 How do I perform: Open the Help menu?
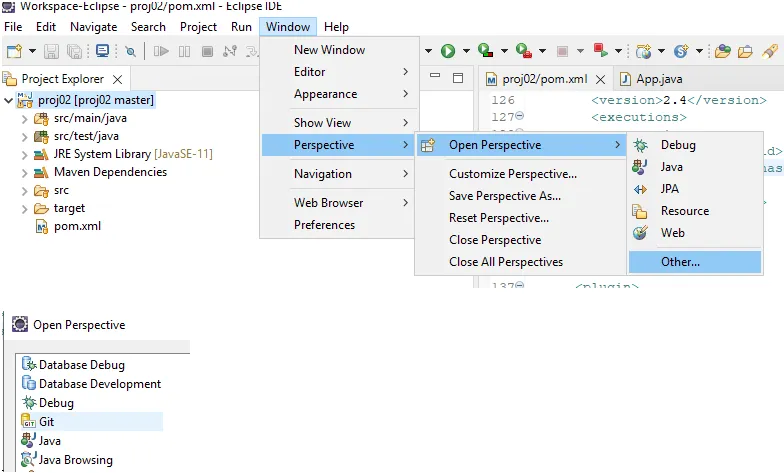pyautogui.click(x=336, y=27)
